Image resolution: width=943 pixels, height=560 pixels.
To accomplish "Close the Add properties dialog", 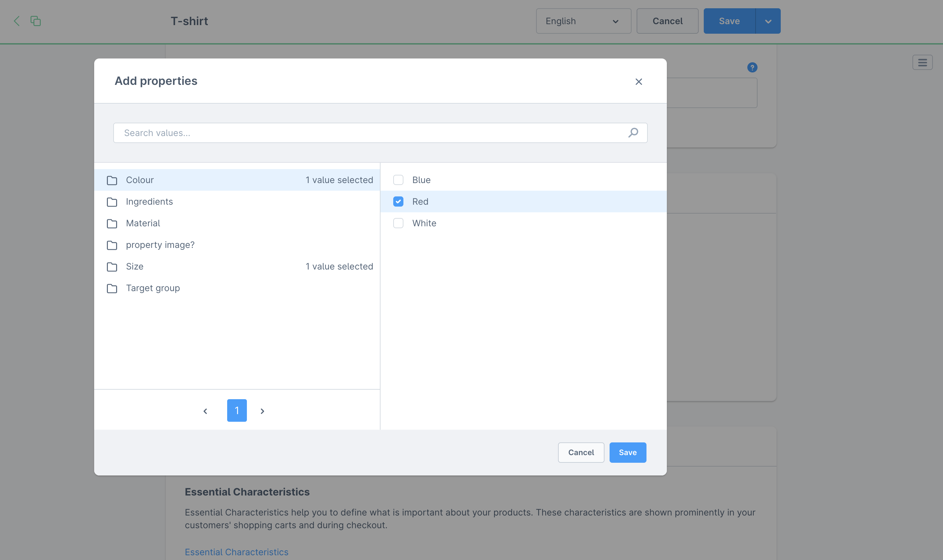I will coord(638,81).
